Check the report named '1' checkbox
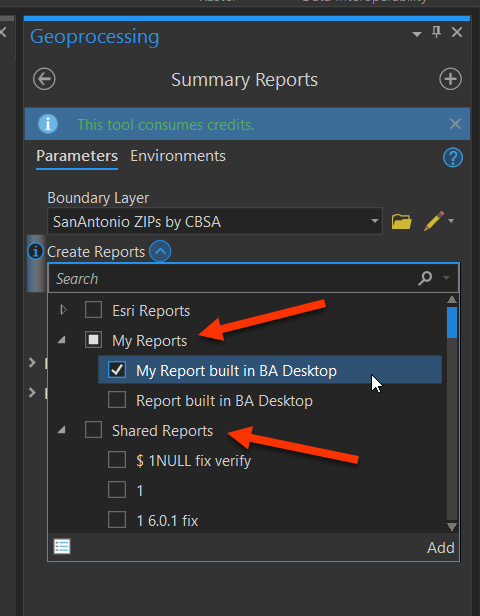The height and width of the screenshot is (616, 480). coord(117,490)
